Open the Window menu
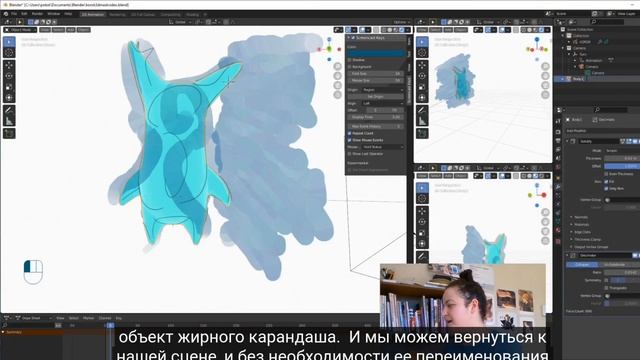This screenshot has height=360, width=640. (53, 14)
